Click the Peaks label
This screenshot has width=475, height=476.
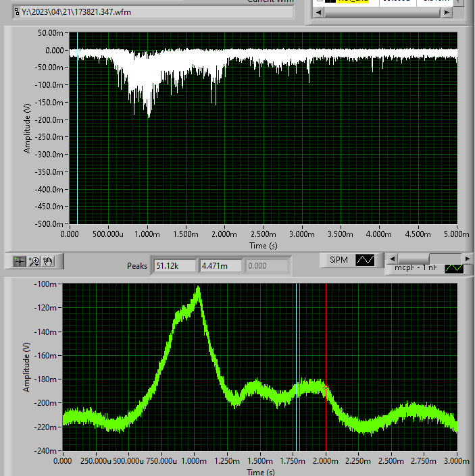click(137, 266)
